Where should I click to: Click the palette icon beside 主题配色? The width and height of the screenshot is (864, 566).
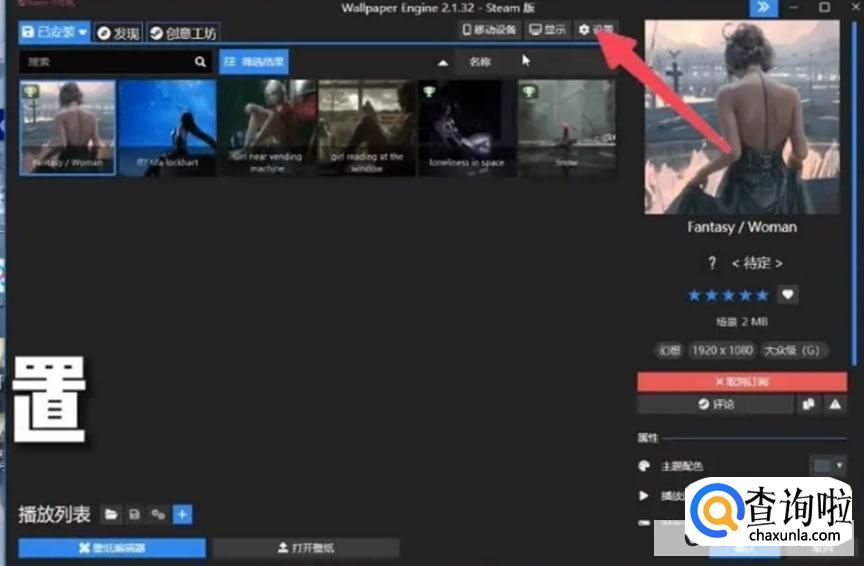[644, 466]
